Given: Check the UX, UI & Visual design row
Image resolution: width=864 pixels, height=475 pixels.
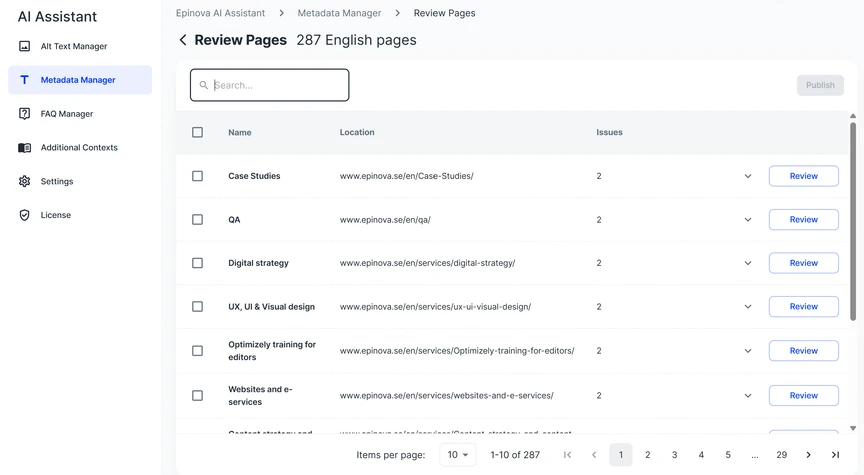Looking at the screenshot, I should pyautogui.click(x=197, y=306).
